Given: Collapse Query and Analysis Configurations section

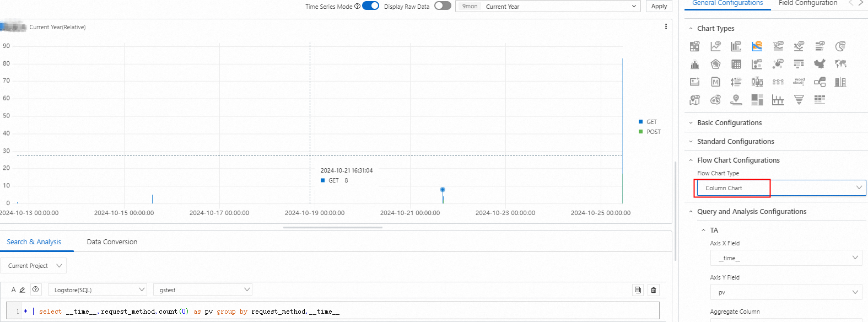Looking at the screenshot, I should click(x=691, y=212).
